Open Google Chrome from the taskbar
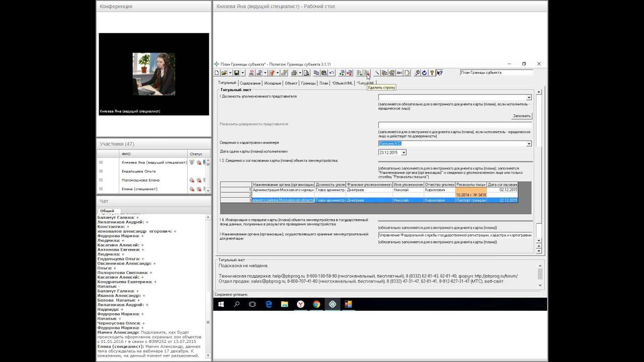Viewport: 644px width, 362px height. click(316, 304)
